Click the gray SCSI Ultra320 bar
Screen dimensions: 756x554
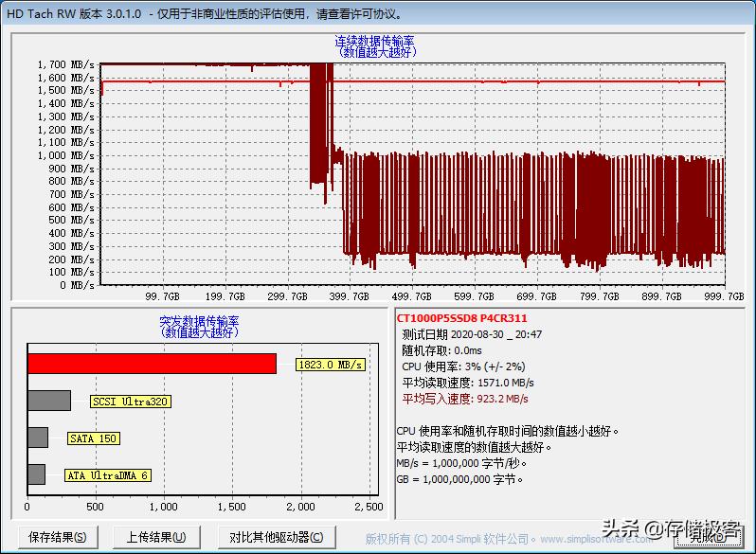tap(49, 401)
